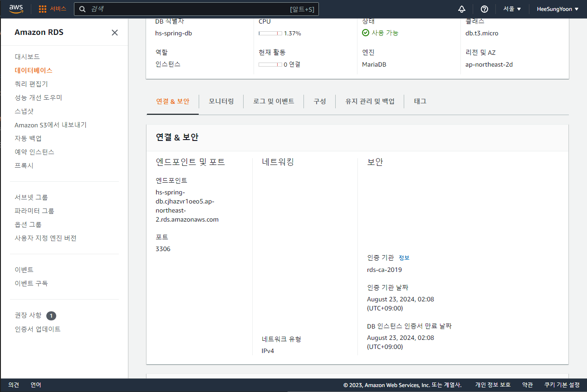The height and width of the screenshot is (392, 587).
Task: Open 이벤트 in the sidebar
Action: click(x=24, y=270)
